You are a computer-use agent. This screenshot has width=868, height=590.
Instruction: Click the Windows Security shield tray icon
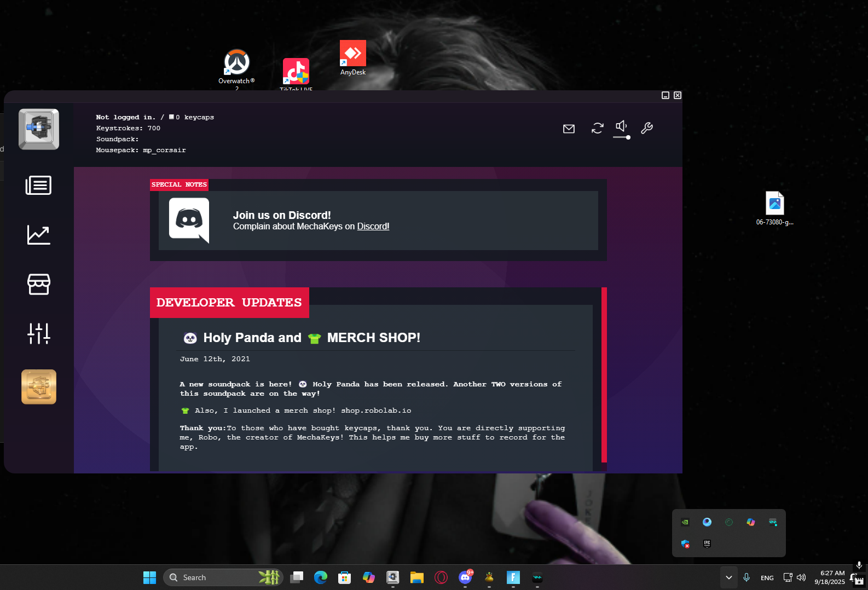click(685, 543)
